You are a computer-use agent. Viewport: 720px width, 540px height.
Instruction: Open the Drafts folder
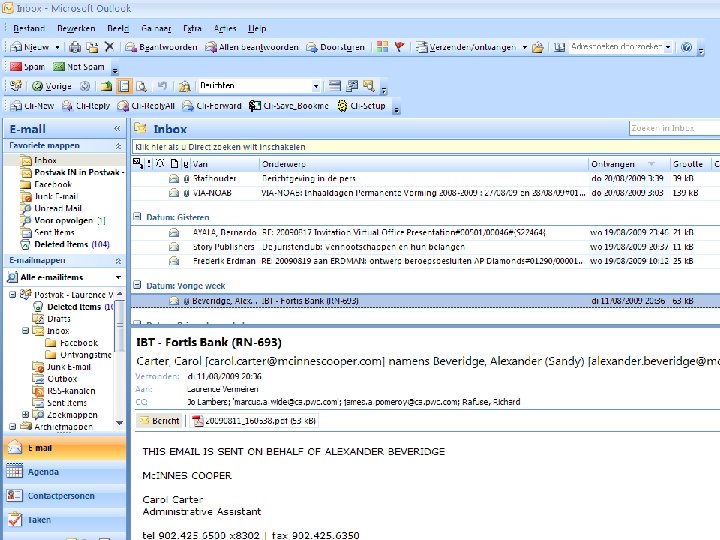58,319
